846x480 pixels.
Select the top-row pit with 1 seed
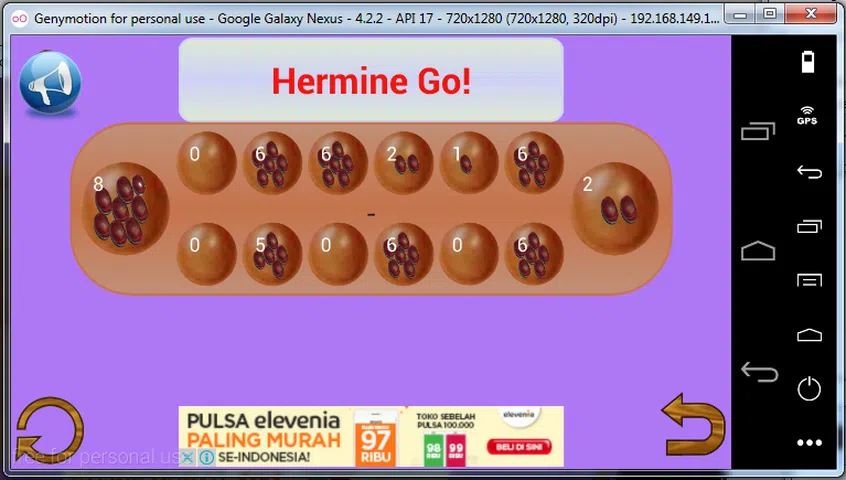[x=468, y=163]
